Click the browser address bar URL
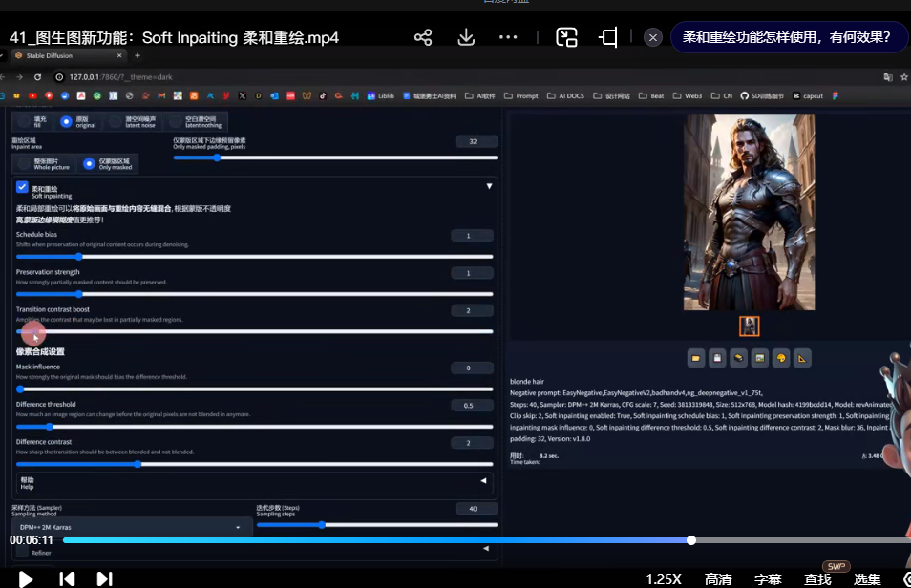 pyautogui.click(x=121, y=77)
